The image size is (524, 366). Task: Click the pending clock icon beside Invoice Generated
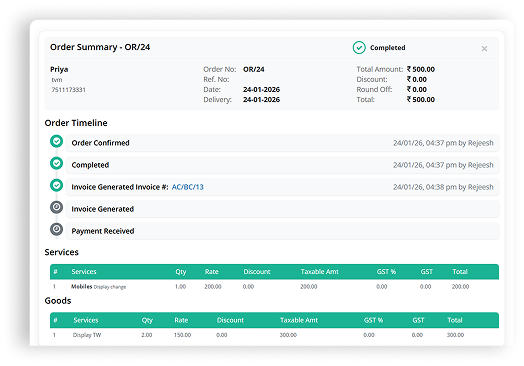pyautogui.click(x=56, y=208)
